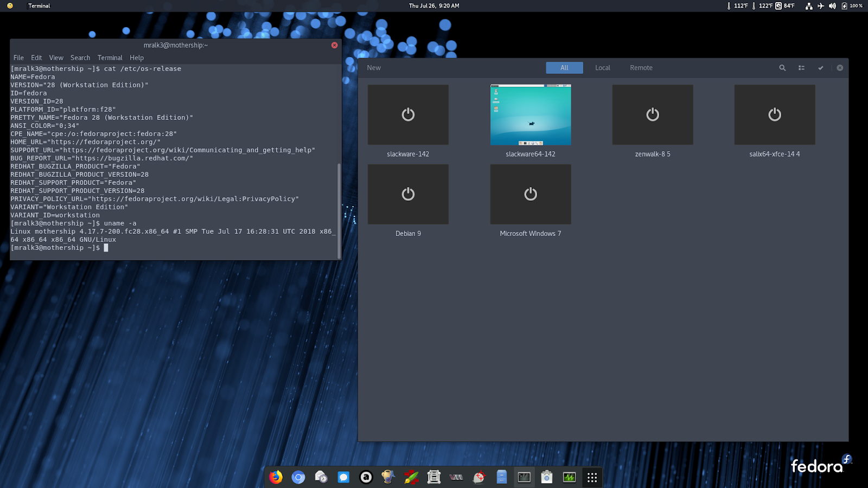
Task: Launch Chromium from the dock
Action: coord(298,477)
